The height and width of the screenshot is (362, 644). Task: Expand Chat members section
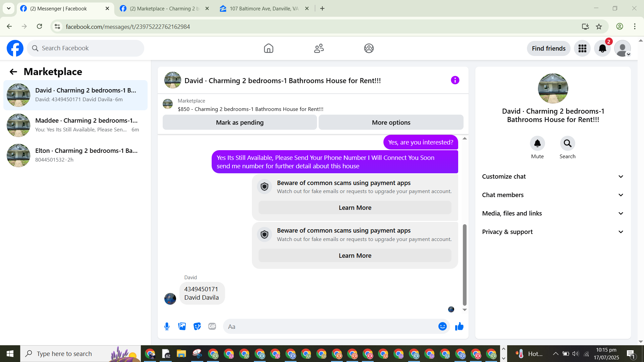point(553,195)
